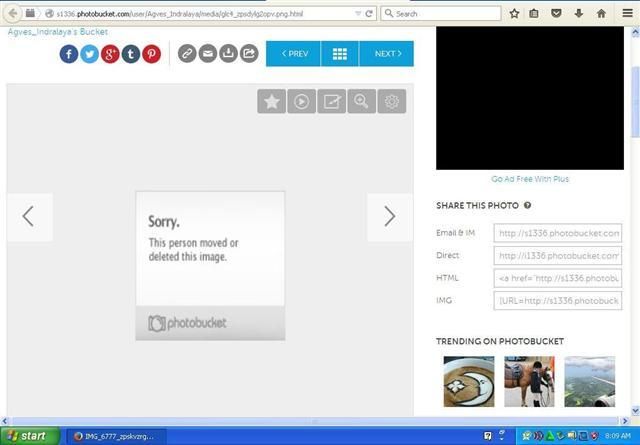Open the Windows start button

click(29, 436)
